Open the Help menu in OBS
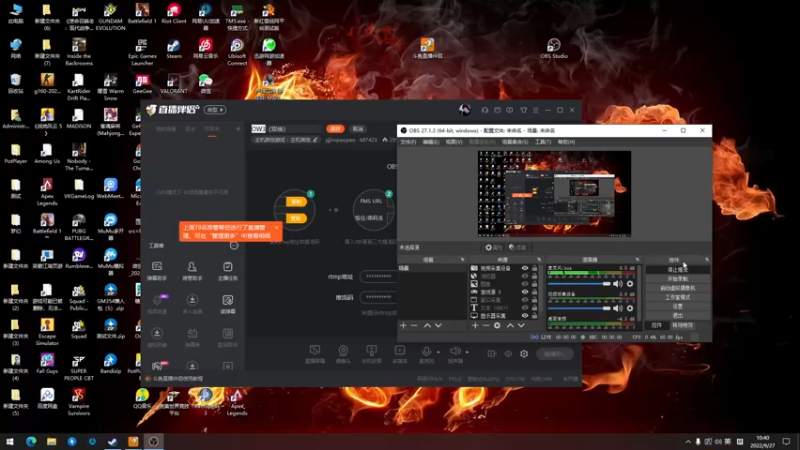This screenshot has width=800, height=450. point(566,142)
